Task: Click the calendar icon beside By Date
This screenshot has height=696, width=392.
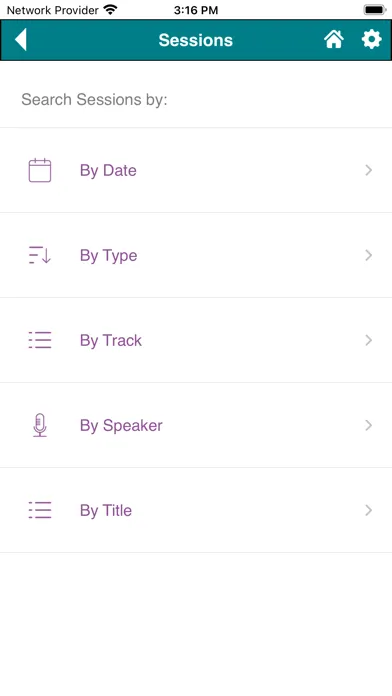Action: (x=40, y=170)
